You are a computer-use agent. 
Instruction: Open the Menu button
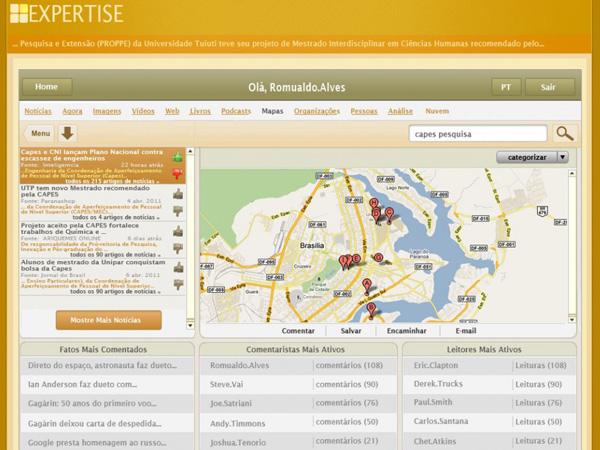(x=39, y=134)
